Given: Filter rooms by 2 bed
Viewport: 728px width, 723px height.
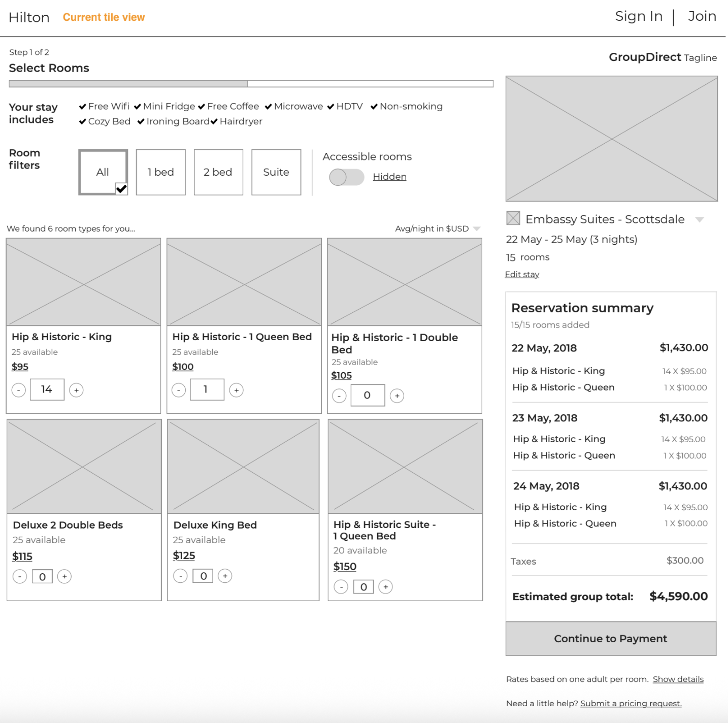Looking at the screenshot, I should tap(218, 172).
